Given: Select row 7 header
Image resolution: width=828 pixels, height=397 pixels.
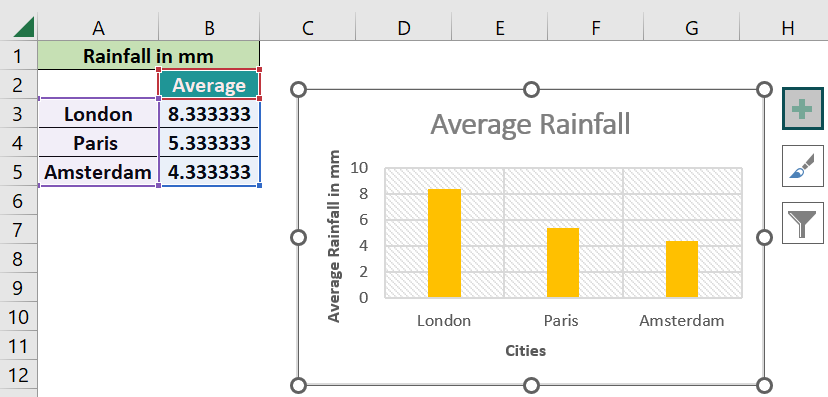Looking at the screenshot, I should tap(18, 230).
